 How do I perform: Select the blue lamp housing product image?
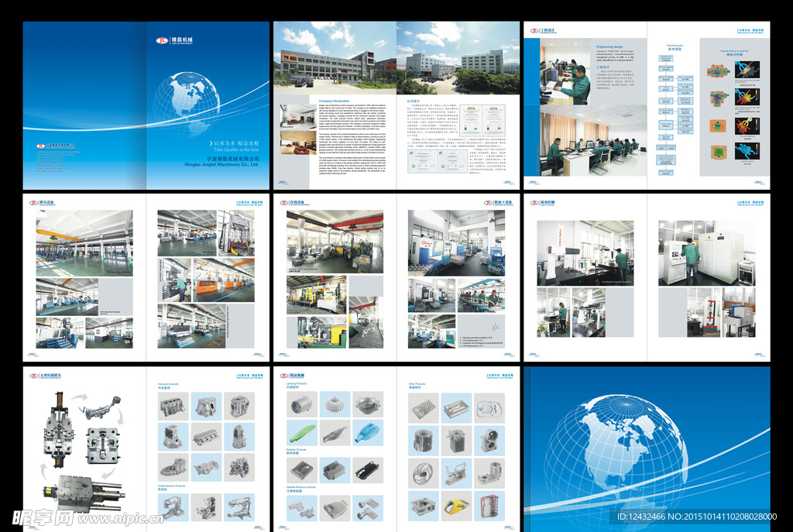368,434
